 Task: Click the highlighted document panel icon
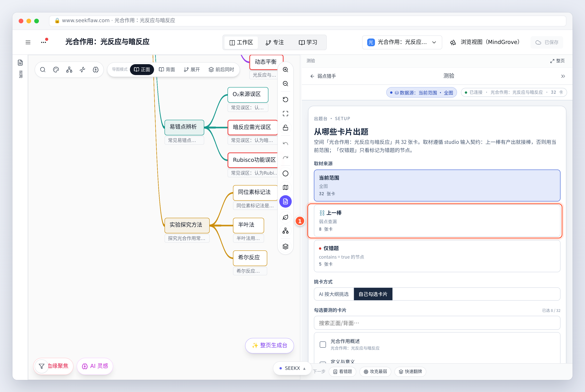[285, 201]
